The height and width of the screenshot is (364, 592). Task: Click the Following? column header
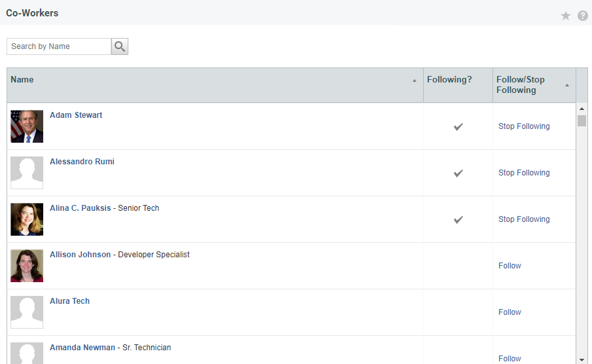point(449,80)
